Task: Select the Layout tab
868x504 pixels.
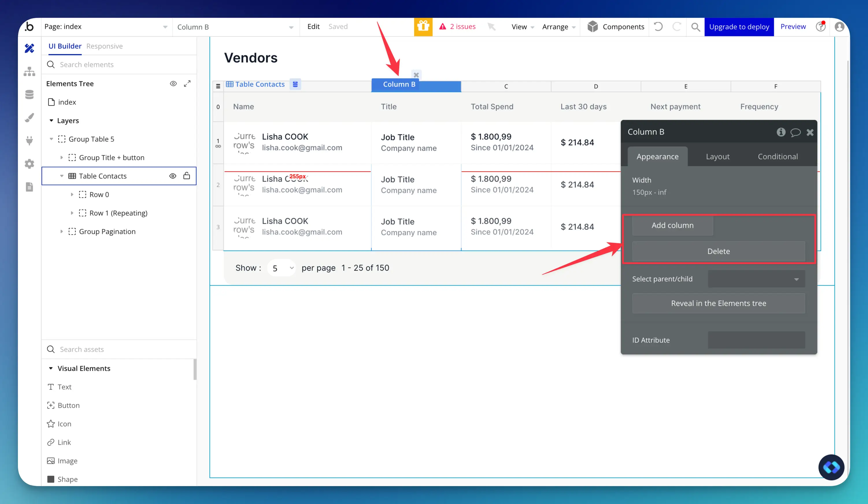Action: pos(717,157)
